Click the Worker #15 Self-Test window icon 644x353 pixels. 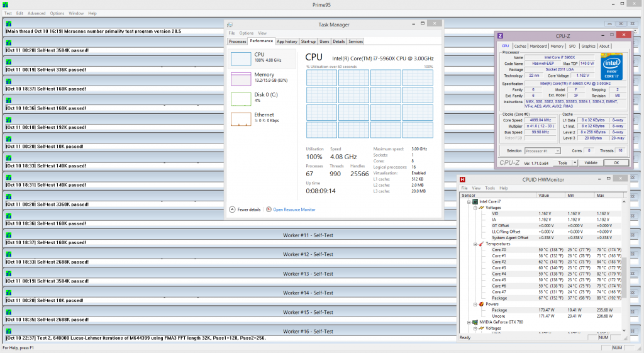click(9, 312)
